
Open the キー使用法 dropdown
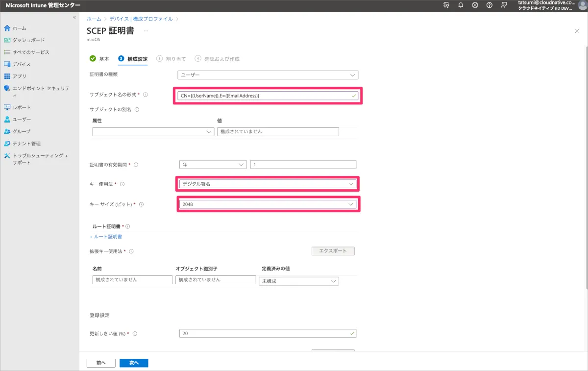pyautogui.click(x=268, y=184)
